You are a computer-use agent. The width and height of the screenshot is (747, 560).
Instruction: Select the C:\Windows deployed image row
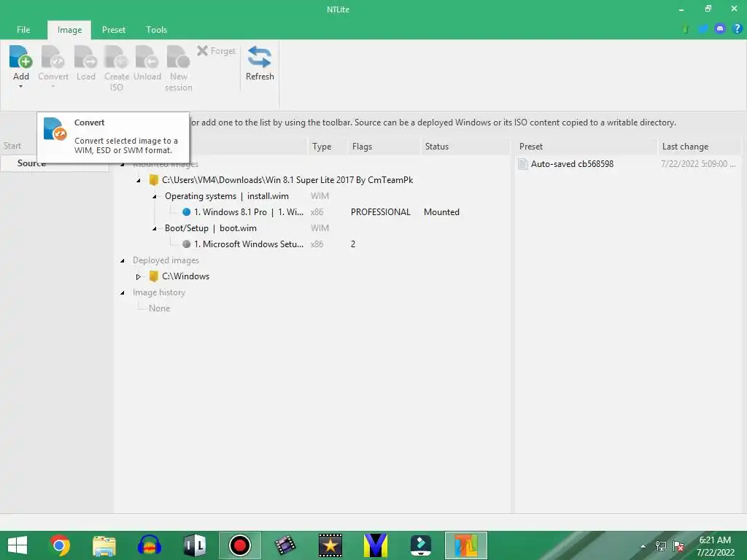tap(185, 276)
